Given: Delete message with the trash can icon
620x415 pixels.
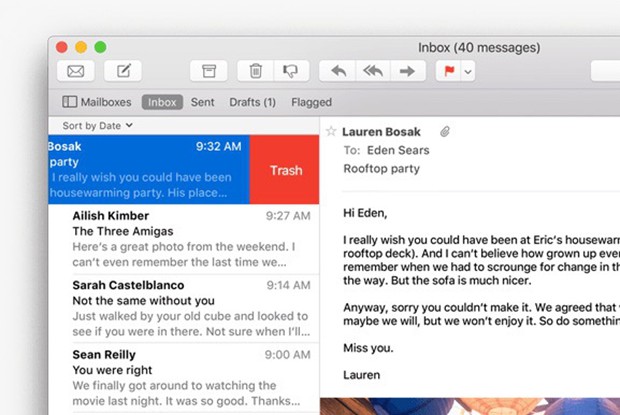Looking at the screenshot, I should coord(255,71).
